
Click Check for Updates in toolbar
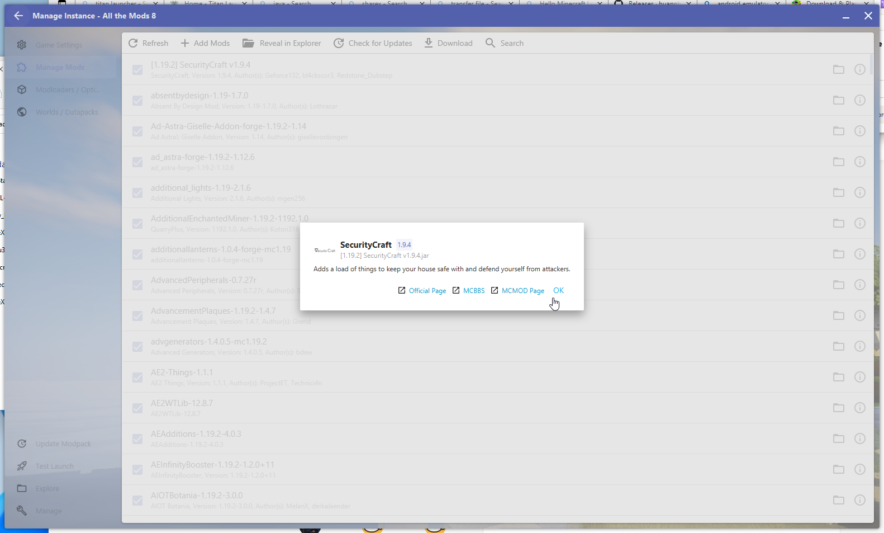click(372, 43)
